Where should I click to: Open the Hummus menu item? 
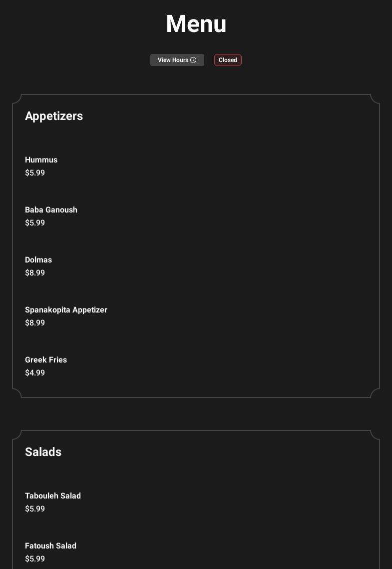(41, 160)
